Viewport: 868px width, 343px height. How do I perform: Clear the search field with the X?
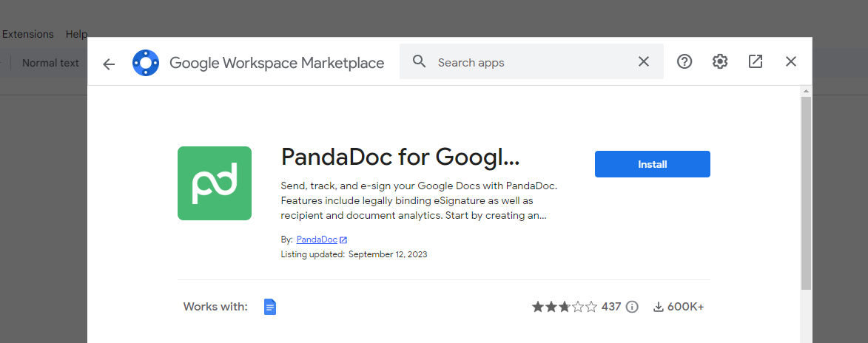tap(643, 61)
